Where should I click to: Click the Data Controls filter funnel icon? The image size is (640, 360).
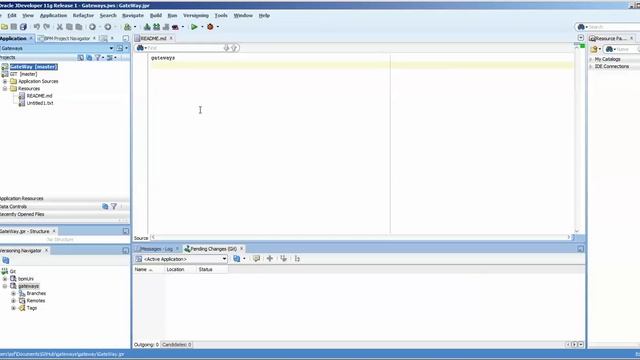[x=114, y=207]
